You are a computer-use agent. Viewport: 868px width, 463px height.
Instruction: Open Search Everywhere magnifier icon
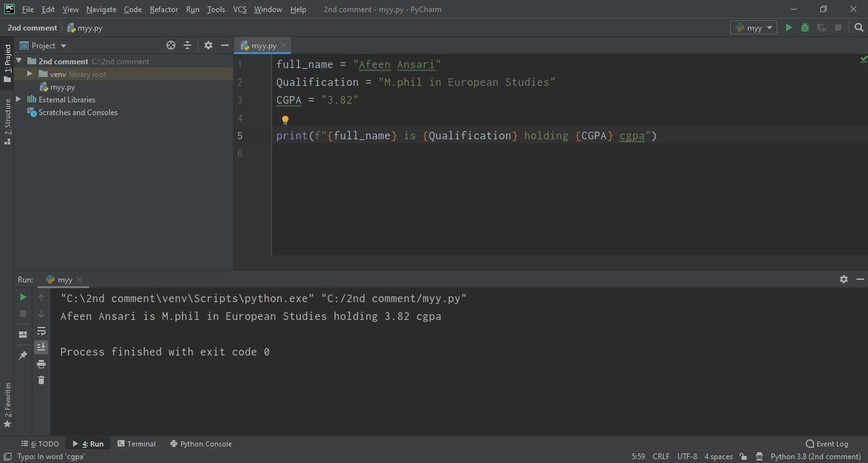pos(859,27)
